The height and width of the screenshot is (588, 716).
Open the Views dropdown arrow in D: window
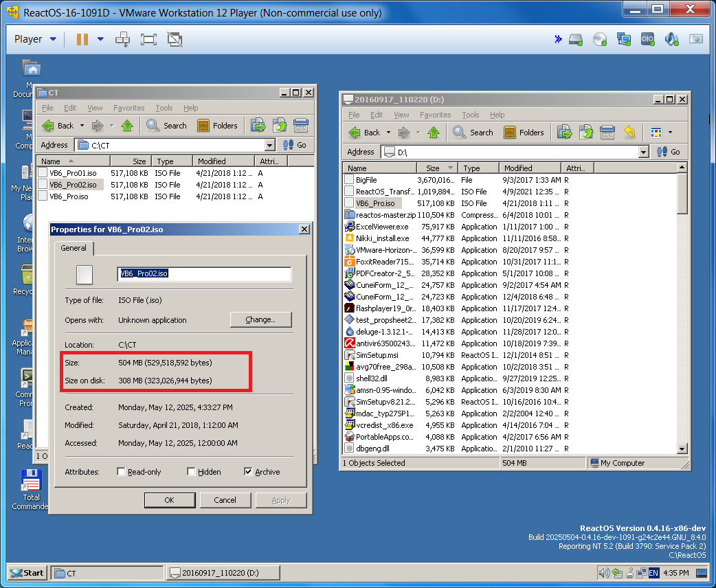coord(670,133)
